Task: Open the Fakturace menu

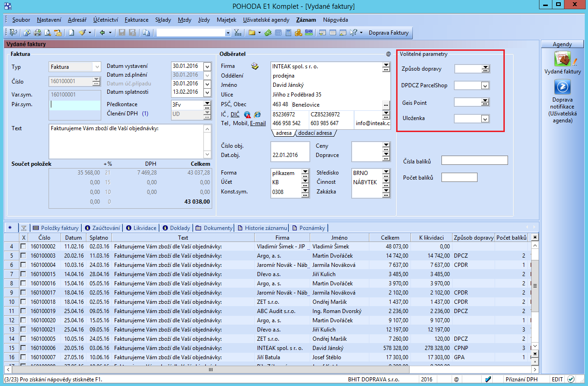Action: pyautogui.click(x=136, y=20)
